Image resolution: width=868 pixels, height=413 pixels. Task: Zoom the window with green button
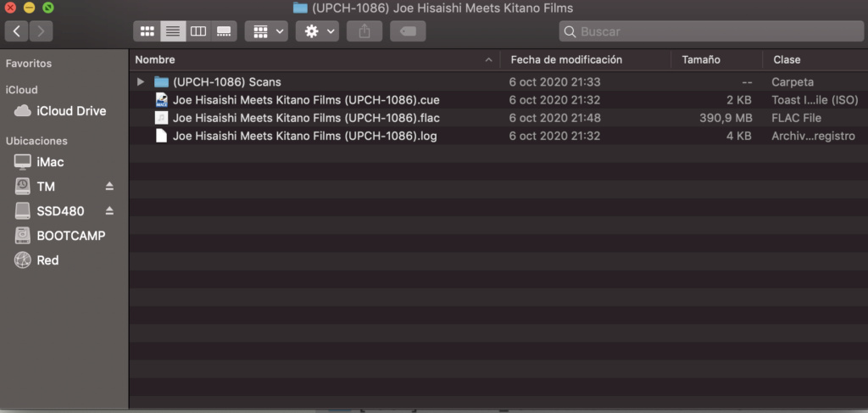pos(48,8)
